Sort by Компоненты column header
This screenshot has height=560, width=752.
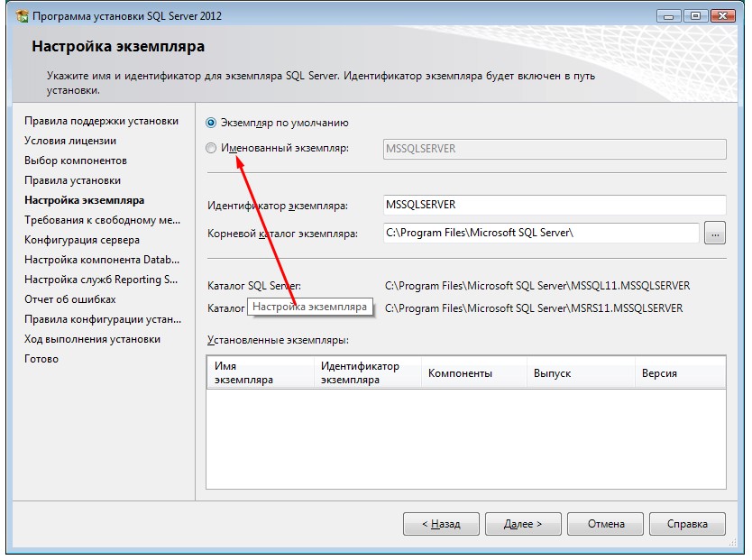pos(474,372)
